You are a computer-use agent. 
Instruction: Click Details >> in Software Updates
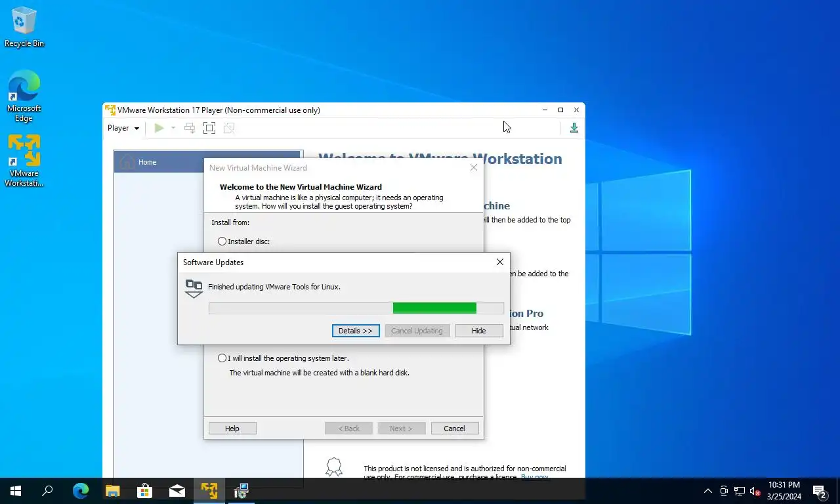point(356,331)
